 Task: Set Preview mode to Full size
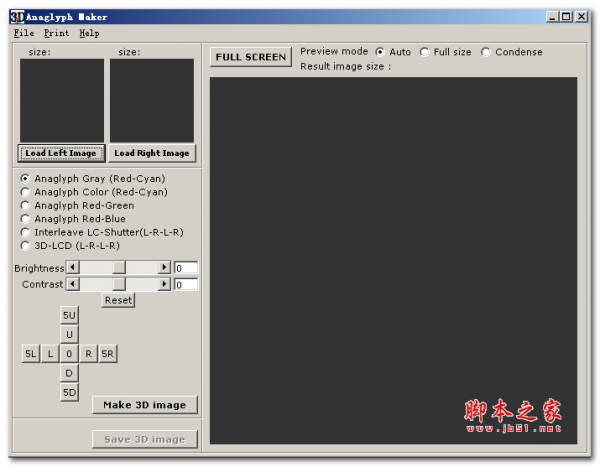click(x=445, y=52)
